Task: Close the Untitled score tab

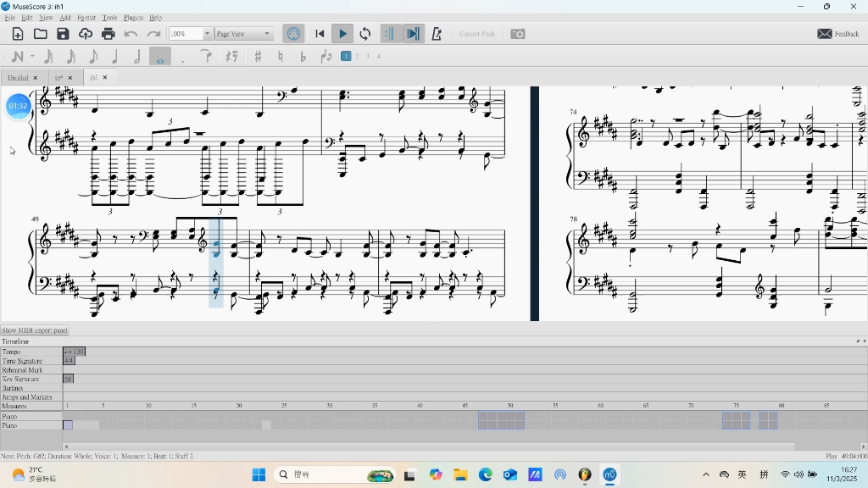Action: click(36, 78)
